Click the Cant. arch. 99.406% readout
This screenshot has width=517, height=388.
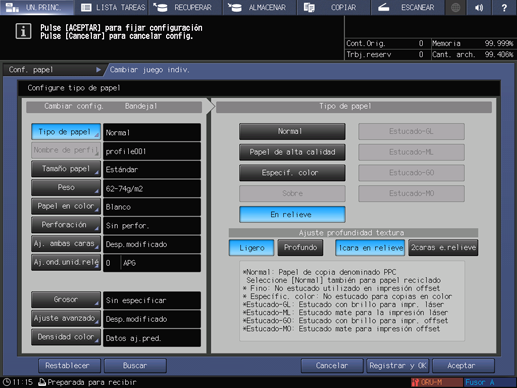(x=473, y=54)
